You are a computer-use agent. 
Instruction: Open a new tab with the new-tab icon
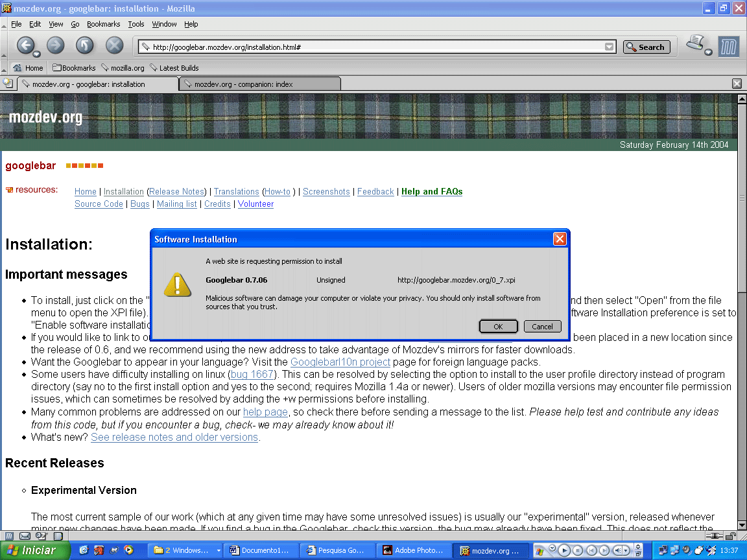8,84
